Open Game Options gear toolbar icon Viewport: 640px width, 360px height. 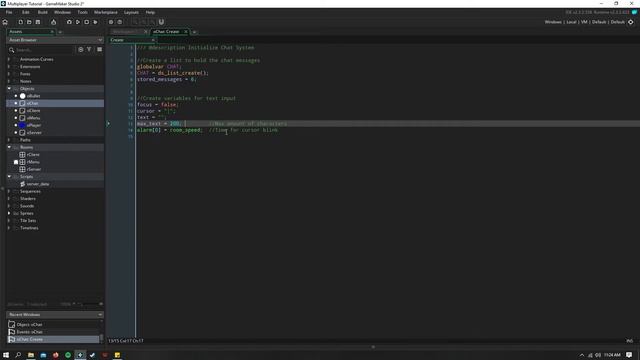[111, 22]
